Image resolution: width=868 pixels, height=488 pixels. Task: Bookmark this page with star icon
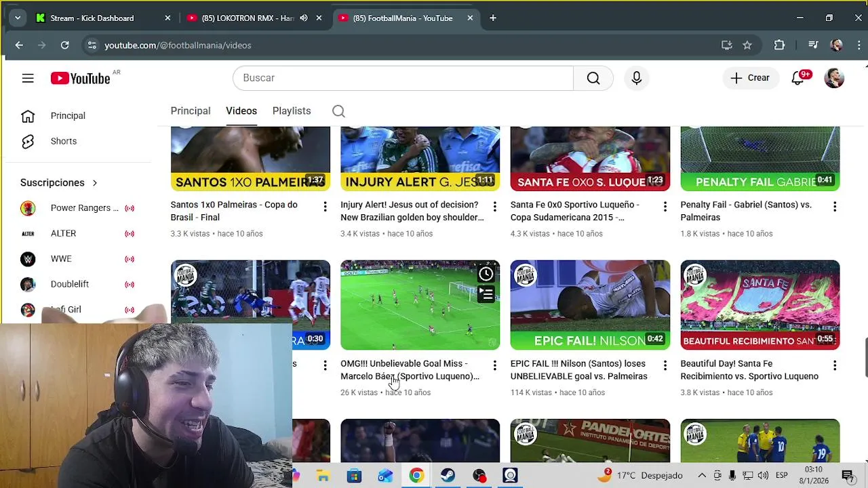pos(747,45)
